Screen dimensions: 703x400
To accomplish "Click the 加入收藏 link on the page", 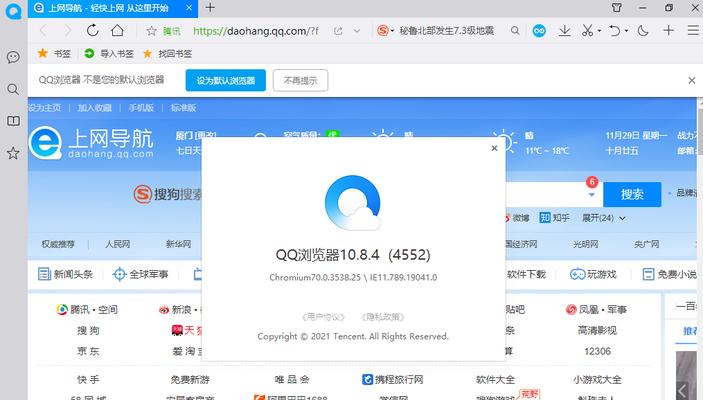I will pyautogui.click(x=94, y=108).
